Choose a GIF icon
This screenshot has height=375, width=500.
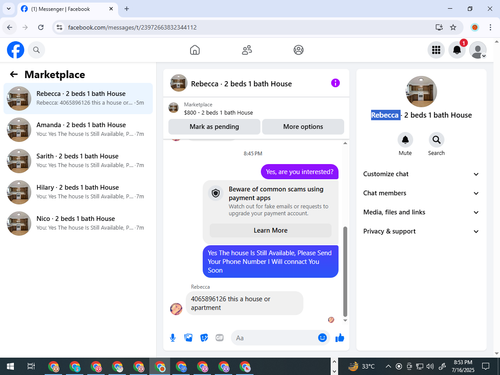tap(219, 338)
